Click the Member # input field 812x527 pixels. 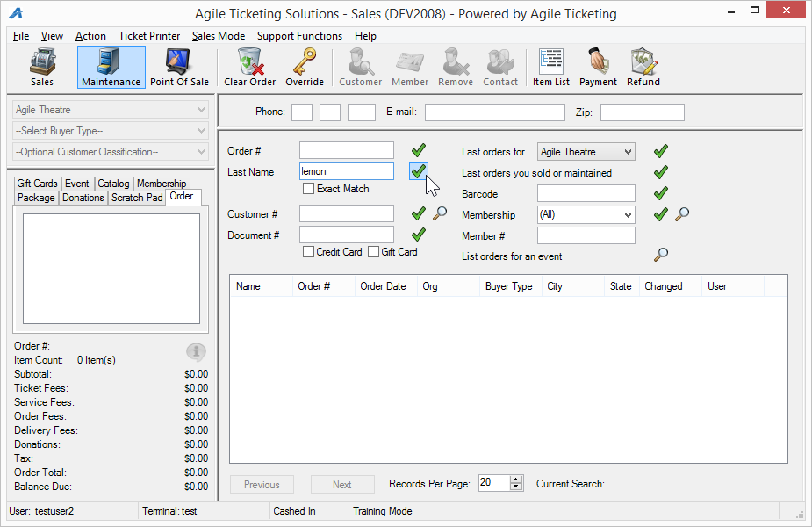coord(586,235)
